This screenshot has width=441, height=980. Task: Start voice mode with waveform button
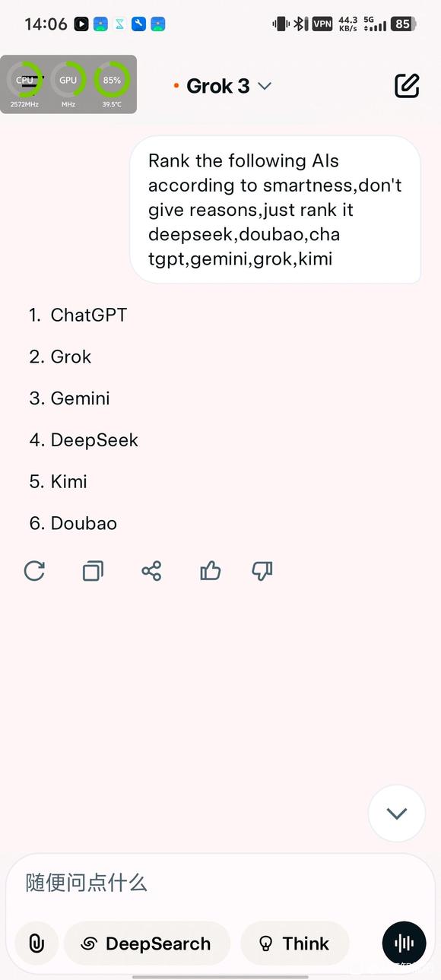(x=404, y=944)
